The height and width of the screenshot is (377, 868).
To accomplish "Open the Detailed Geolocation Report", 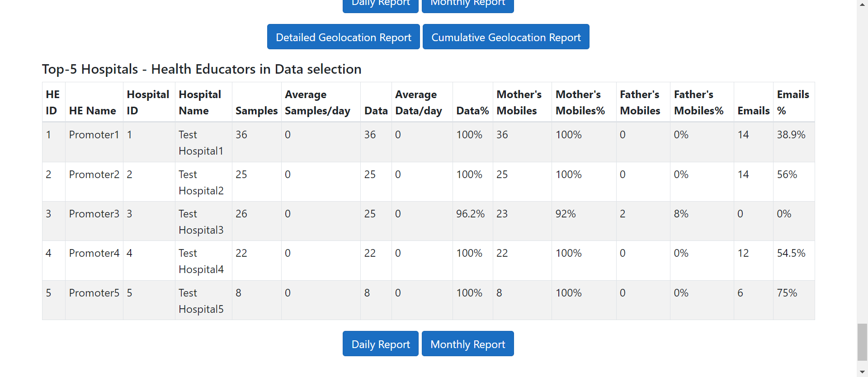I will tap(343, 37).
